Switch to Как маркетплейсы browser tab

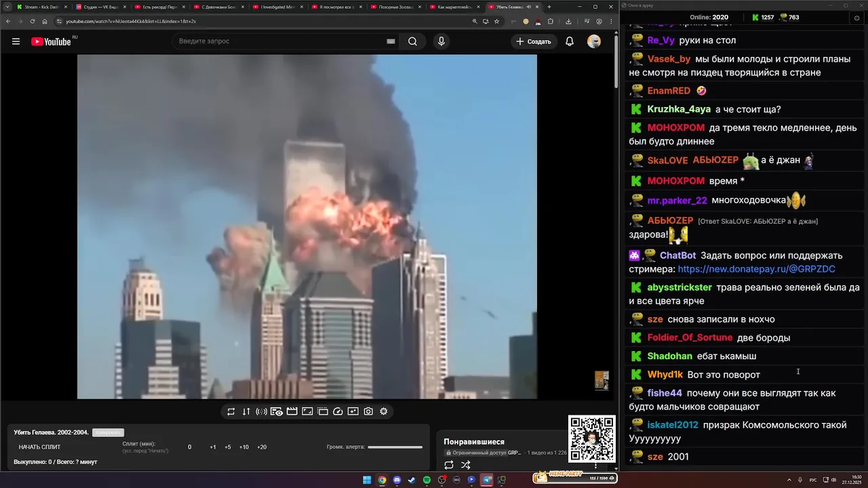(x=454, y=7)
